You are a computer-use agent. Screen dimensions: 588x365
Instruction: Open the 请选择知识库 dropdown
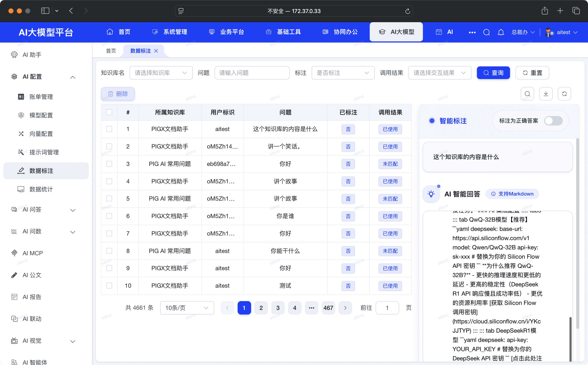point(161,73)
